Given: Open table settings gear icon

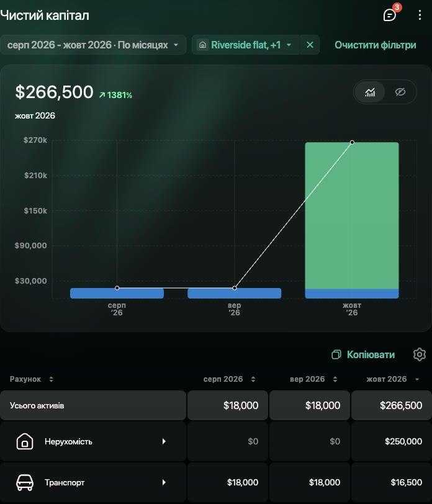Looking at the screenshot, I should pyautogui.click(x=419, y=354).
